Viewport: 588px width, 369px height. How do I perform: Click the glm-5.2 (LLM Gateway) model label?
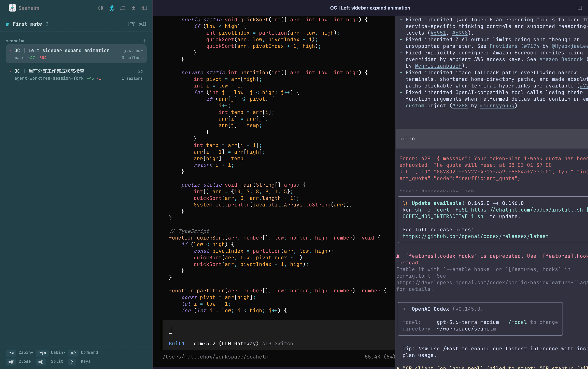(226, 343)
